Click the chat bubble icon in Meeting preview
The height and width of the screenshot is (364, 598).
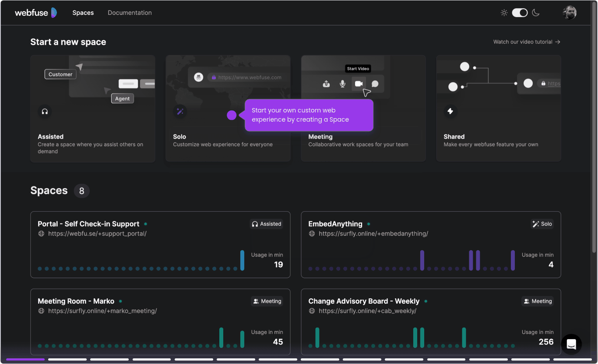[375, 84]
